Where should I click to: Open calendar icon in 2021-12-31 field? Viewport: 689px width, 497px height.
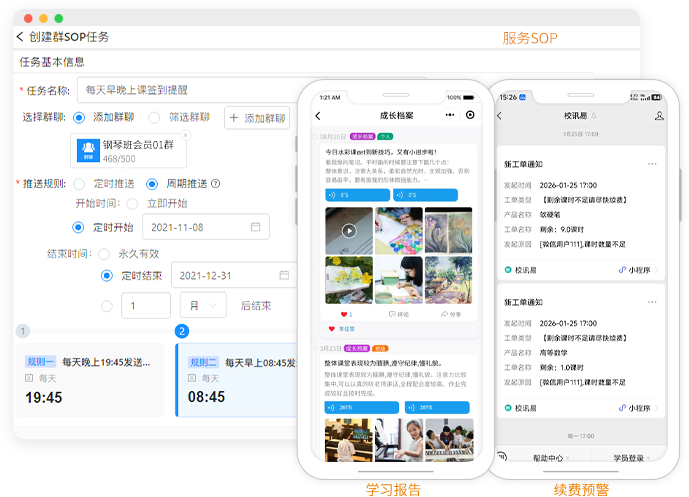pyautogui.click(x=284, y=275)
